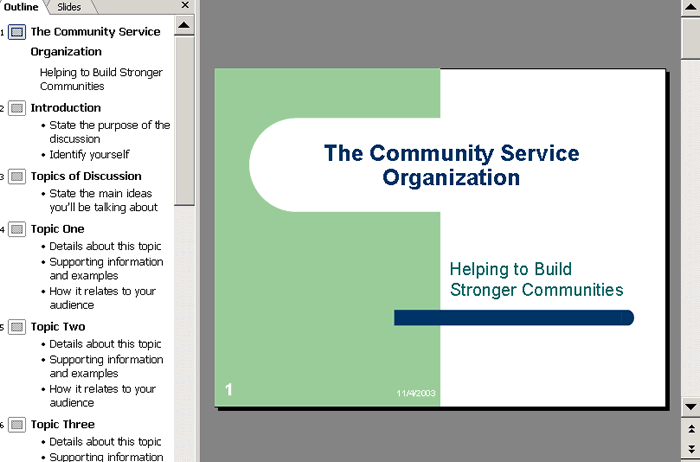Select 'Identify yourself' bullet in the outline
The width and height of the screenshot is (700, 462).
[89, 155]
